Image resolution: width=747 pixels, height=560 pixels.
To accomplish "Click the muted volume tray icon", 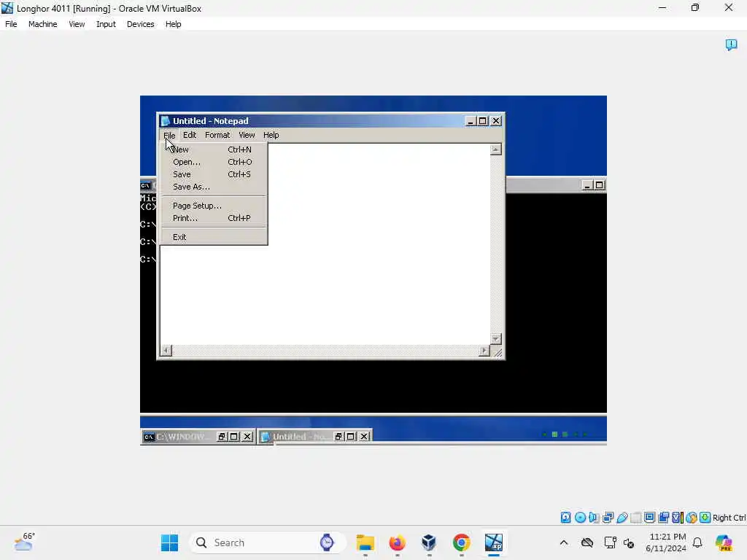I will tap(629, 542).
